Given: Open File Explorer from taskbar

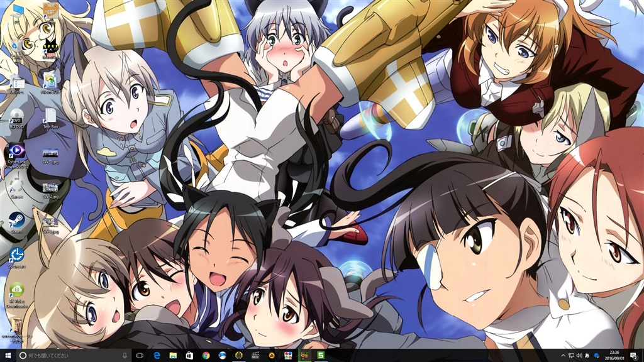Looking at the screenshot, I should pos(173,356).
